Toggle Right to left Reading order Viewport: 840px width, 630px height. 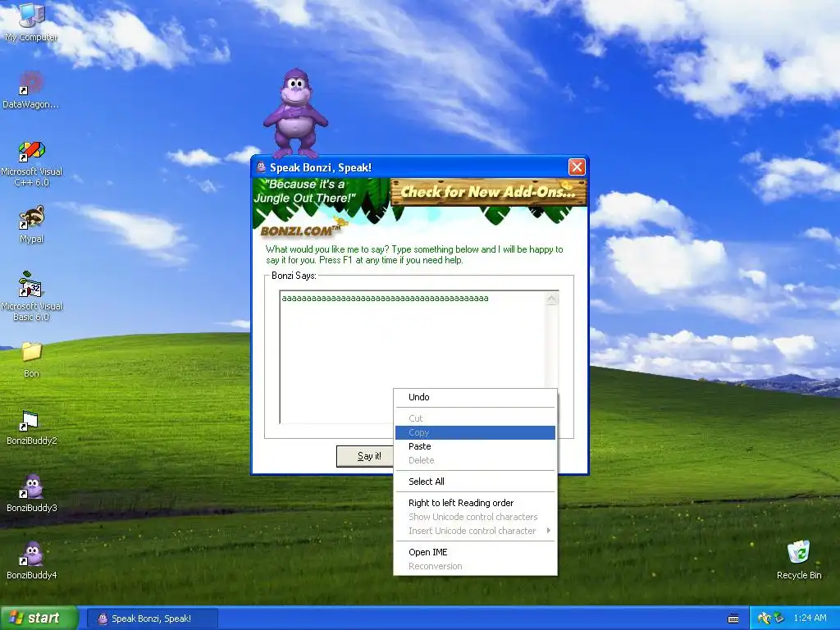[475, 503]
